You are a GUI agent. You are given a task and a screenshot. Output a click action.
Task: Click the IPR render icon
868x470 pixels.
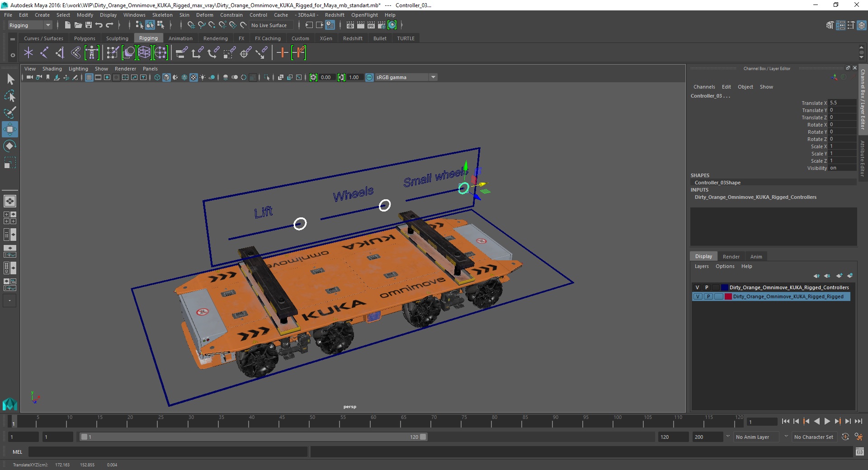[371, 25]
